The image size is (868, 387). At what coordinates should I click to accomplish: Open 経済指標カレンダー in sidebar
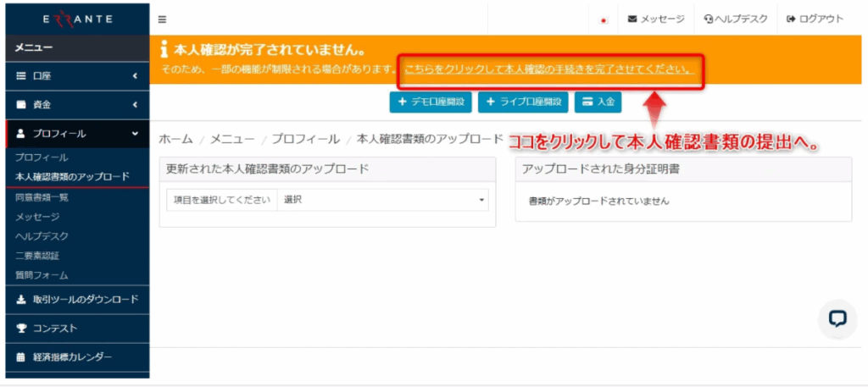77,357
